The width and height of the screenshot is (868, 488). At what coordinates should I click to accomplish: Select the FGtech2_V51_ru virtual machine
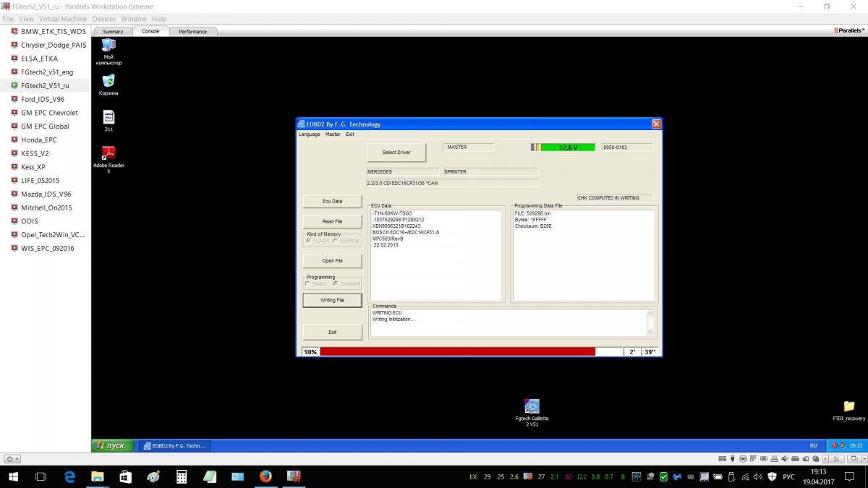tap(46, 85)
